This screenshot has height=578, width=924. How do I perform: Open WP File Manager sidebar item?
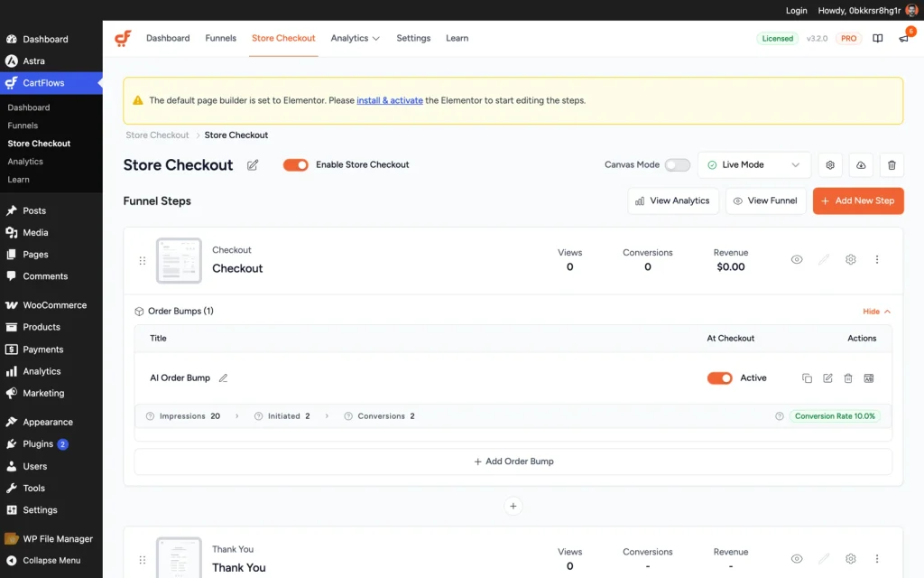[51, 538]
